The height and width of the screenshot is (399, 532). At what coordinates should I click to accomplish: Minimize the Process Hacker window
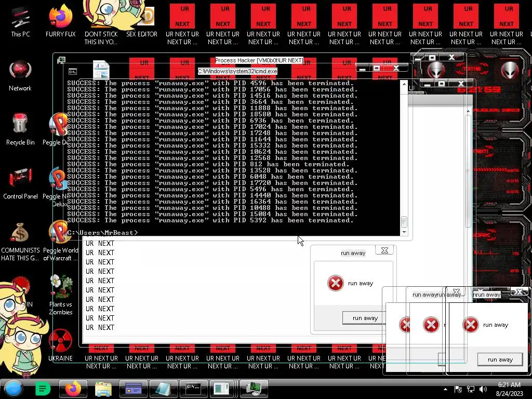[x=418, y=57]
